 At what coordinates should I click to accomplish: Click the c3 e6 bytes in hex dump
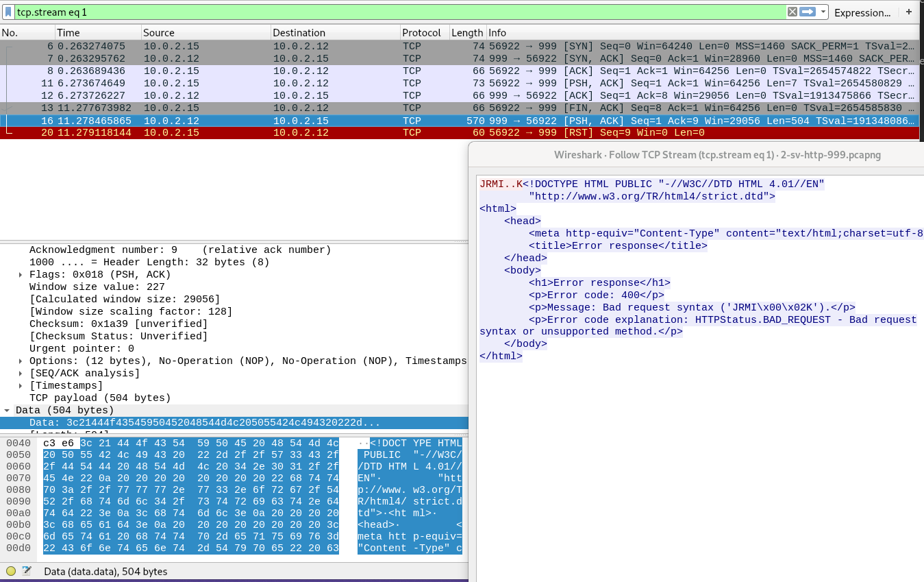click(x=58, y=444)
